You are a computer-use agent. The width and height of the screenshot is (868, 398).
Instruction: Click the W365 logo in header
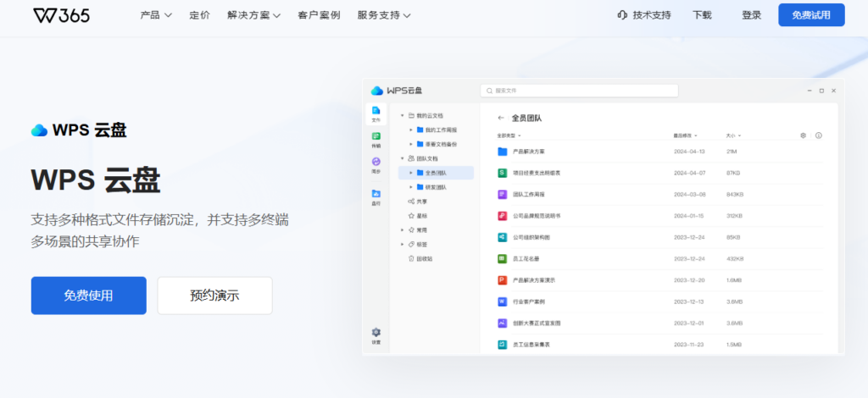(x=61, y=15)
